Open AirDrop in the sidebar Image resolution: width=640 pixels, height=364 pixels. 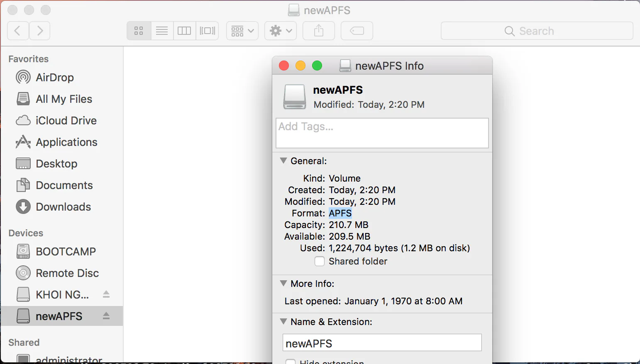62,78
